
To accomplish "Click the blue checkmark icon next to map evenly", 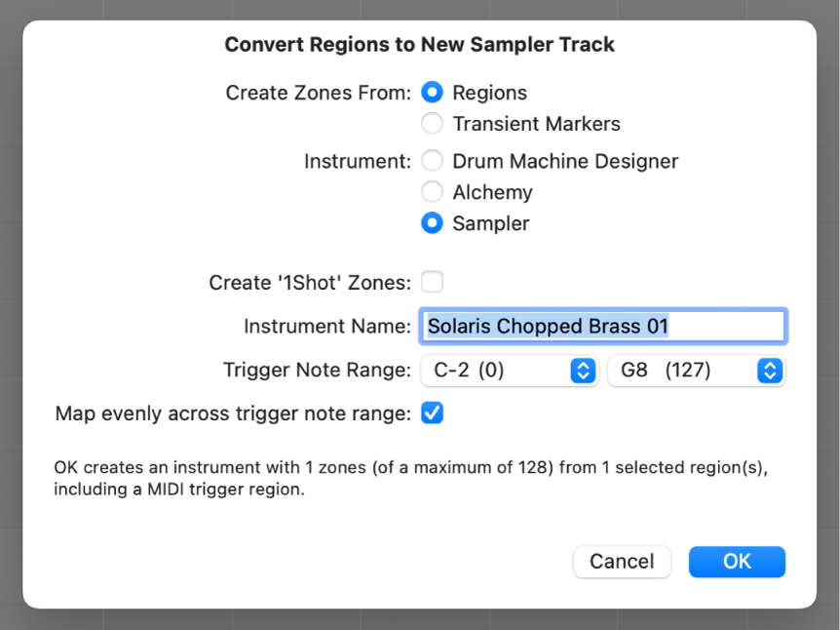I will coord(432,413).
